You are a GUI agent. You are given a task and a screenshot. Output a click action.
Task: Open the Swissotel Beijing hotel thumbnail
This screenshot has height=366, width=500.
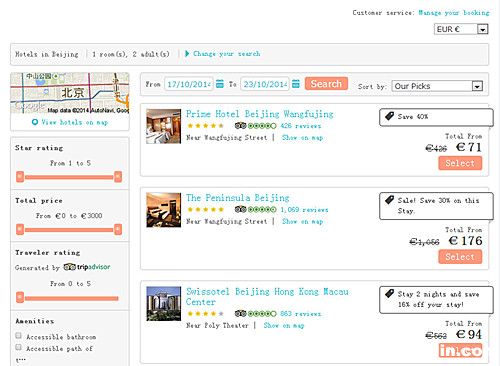[x=164, y=304]
